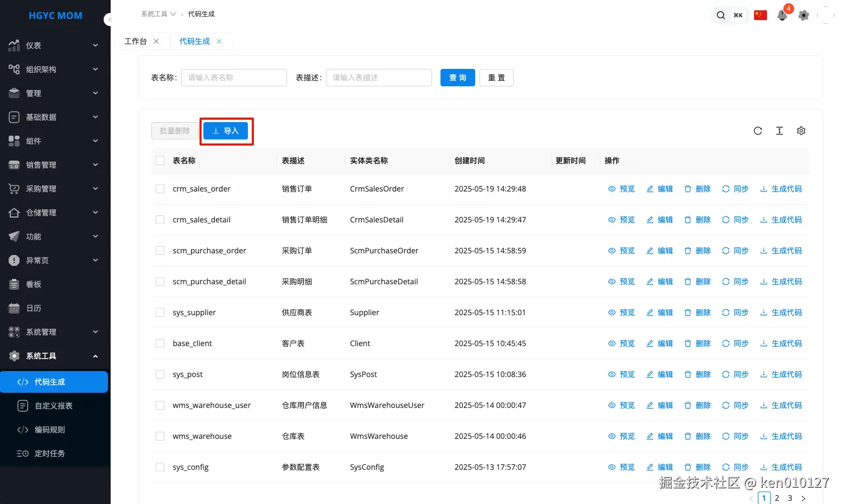This screenshot has height=504, width=843.
Task: Check the sys_supplier row checkbox
Action: 160,312
